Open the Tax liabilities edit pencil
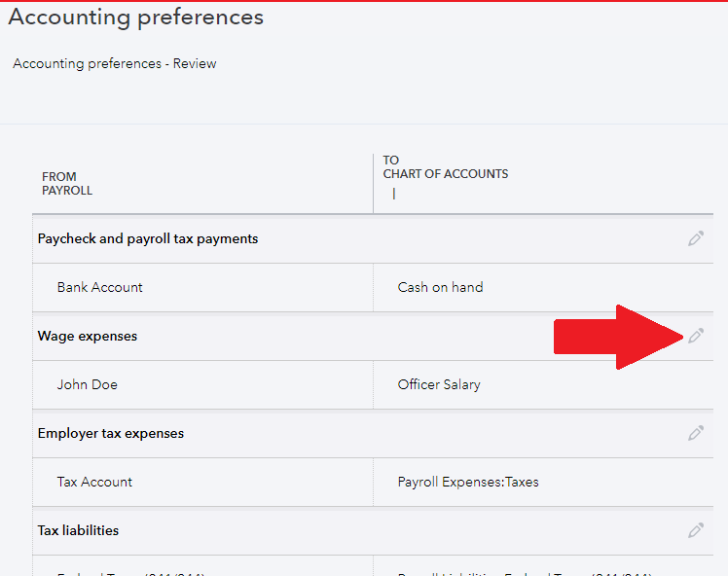 (x=696, y=530)
